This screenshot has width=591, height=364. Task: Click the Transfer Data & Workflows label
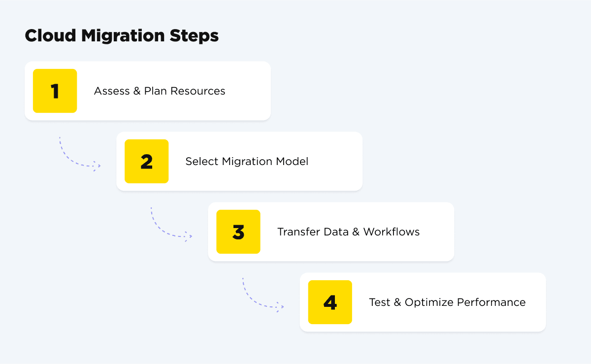click(349, 232)
